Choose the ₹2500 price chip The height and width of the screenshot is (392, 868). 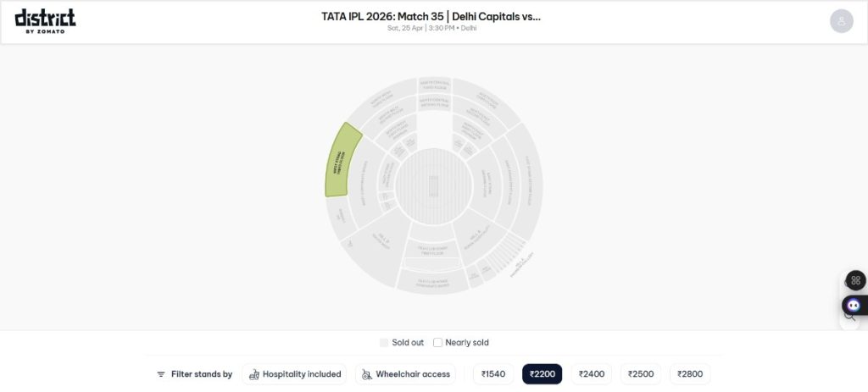click(x=641, y=374)
